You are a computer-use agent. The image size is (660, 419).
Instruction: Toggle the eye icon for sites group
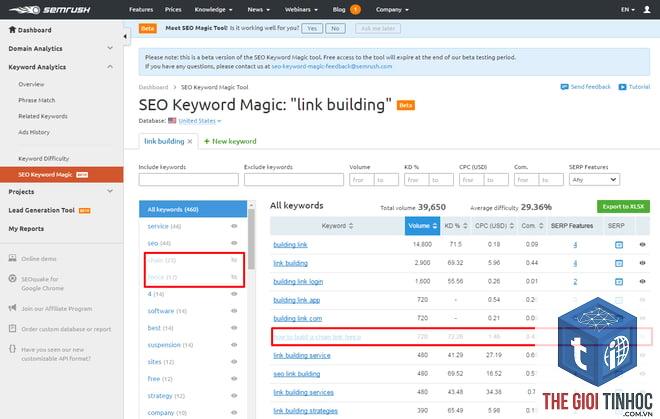pos(234,362)
